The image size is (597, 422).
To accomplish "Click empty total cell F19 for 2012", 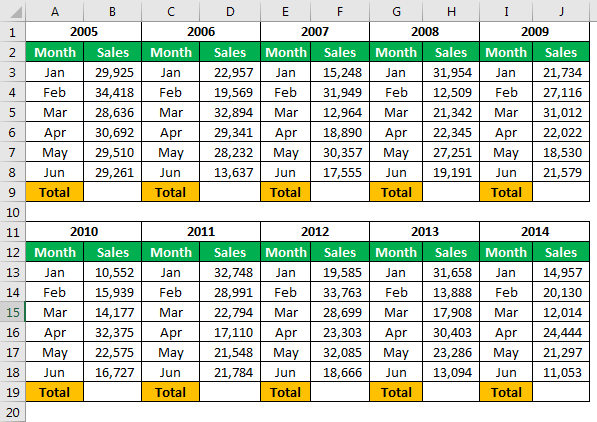I will point(340,392).
